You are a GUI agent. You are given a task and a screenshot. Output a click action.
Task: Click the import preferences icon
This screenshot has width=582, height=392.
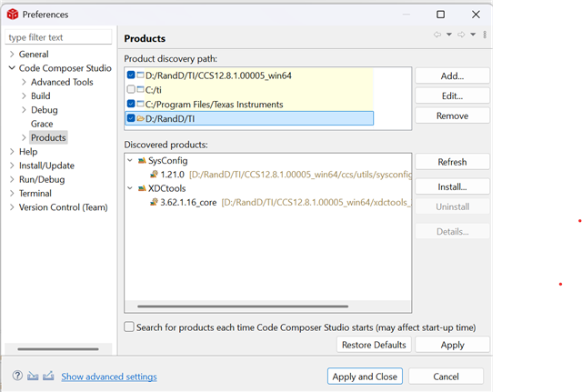point(33,376)
